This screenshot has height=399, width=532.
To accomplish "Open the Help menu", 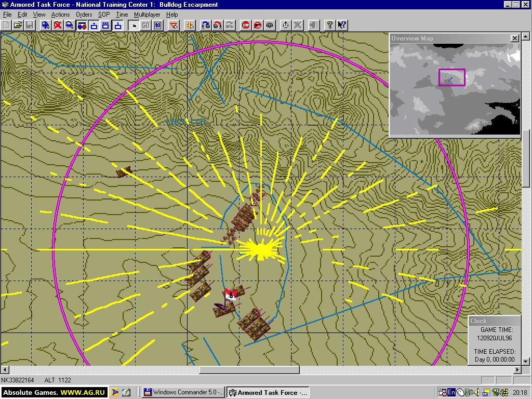I will click(172, 15).
